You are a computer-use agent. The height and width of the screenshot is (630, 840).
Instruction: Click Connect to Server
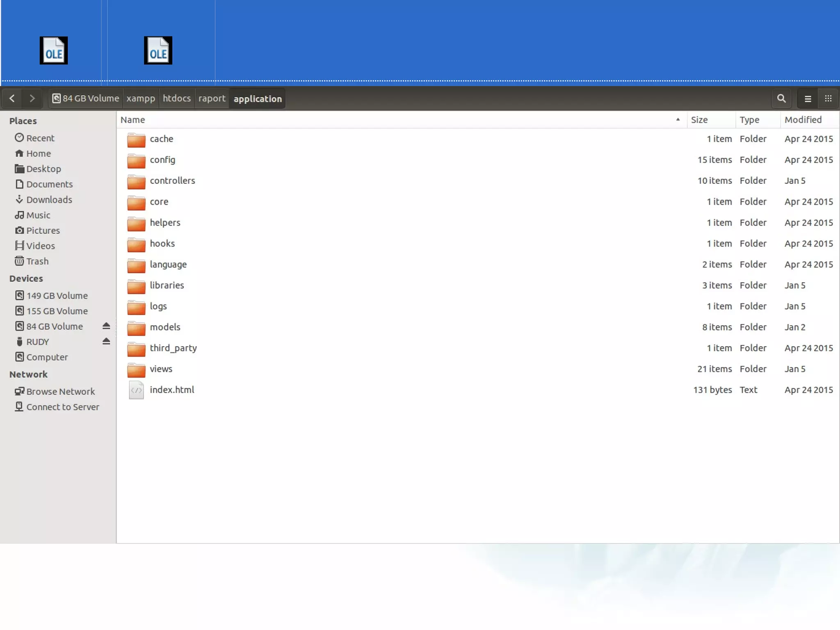pyautogui.click(x=62, y=407)
